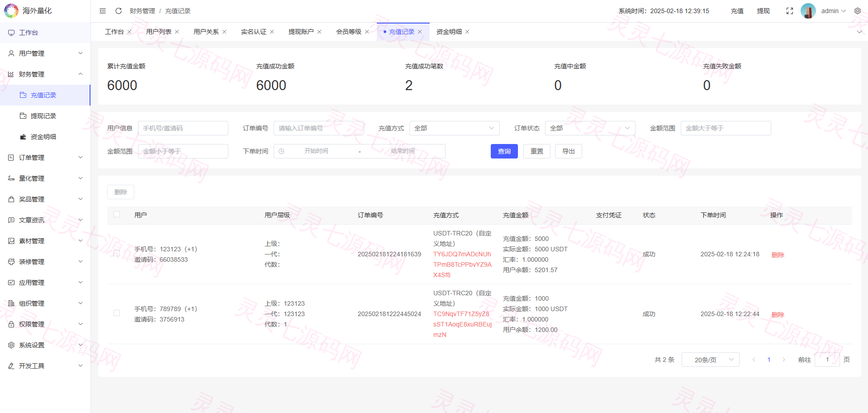This screenshot has height=413, width=868.
Task: Switch to the 用户关系 tab
Action: tap(206, 32)
